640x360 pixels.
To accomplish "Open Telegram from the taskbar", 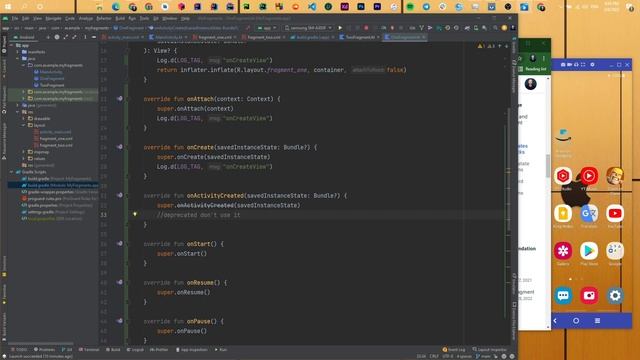I will tap(426, 7).
